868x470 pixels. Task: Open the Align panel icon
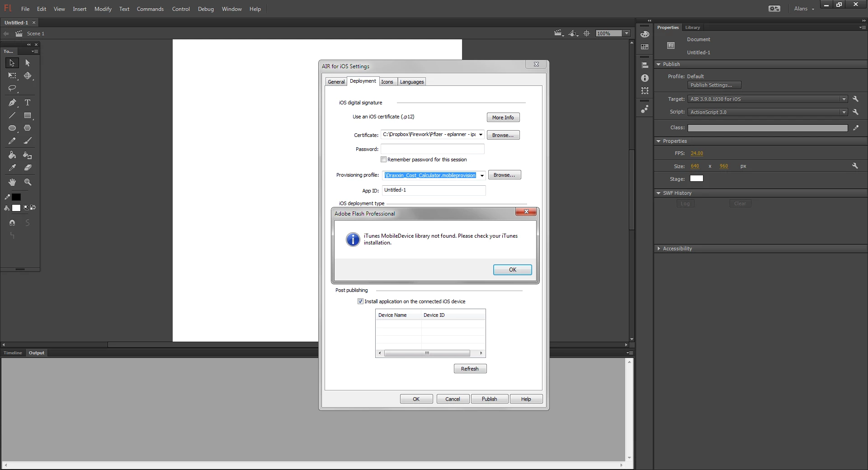(x=645, y=65)
